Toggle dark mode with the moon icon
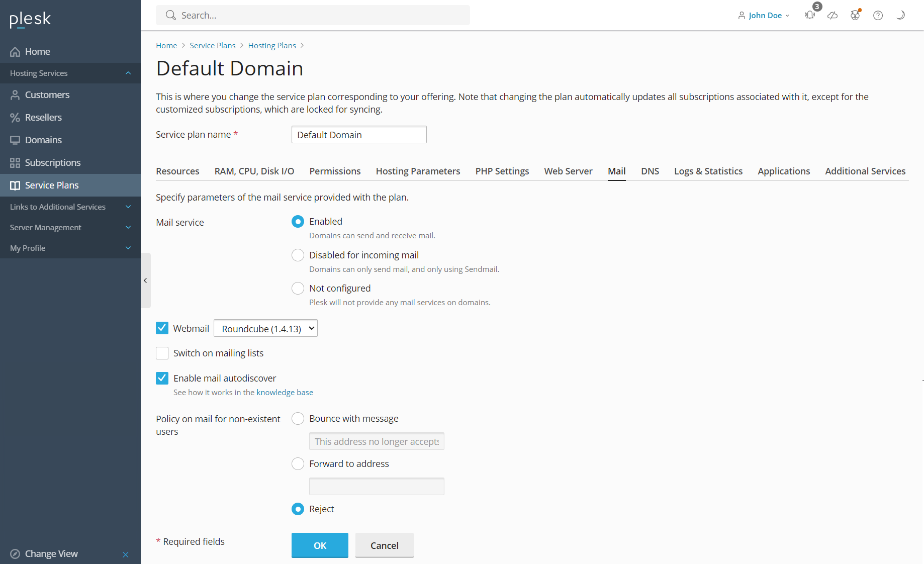Viewport: 924px width, 564px height. point(901,15)
